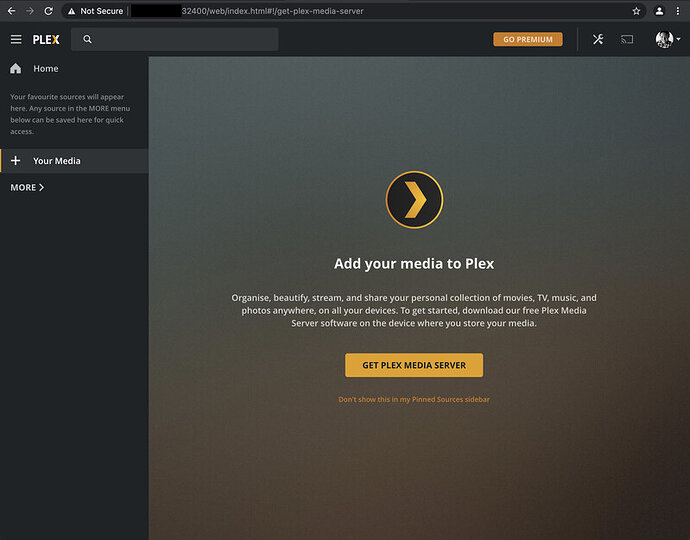The width and height of the screenshot is (690, 540).
Task: Open the browser profile icon
Action: 659,11
